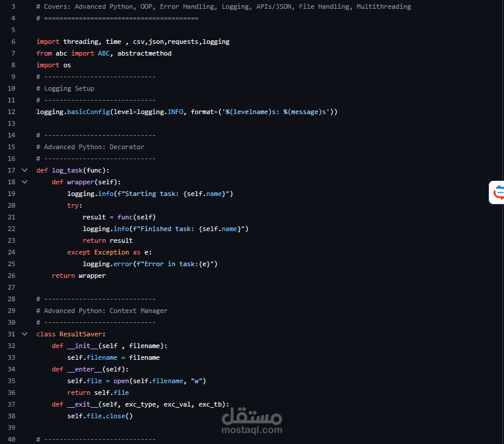Click 'except Exception as e:' line
The width and height of the screenshot is (504, 444).
(x=109, y=252)
